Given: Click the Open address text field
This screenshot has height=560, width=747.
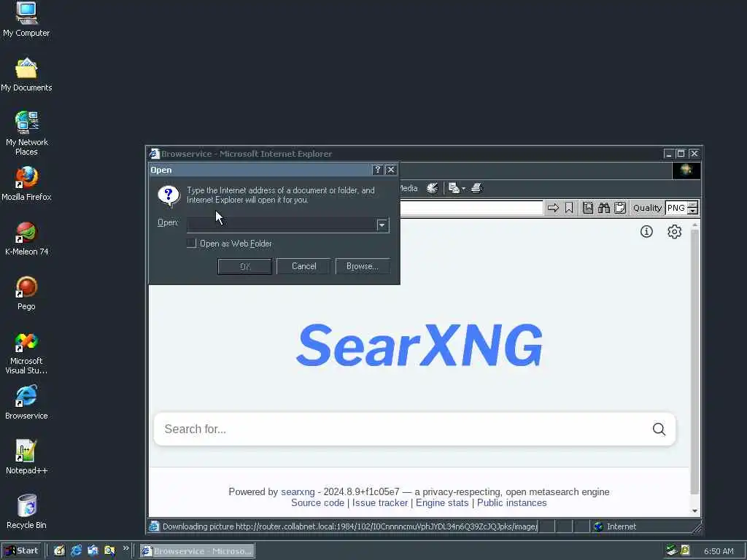Looking at the screenshot, I should tap(282, 225).
